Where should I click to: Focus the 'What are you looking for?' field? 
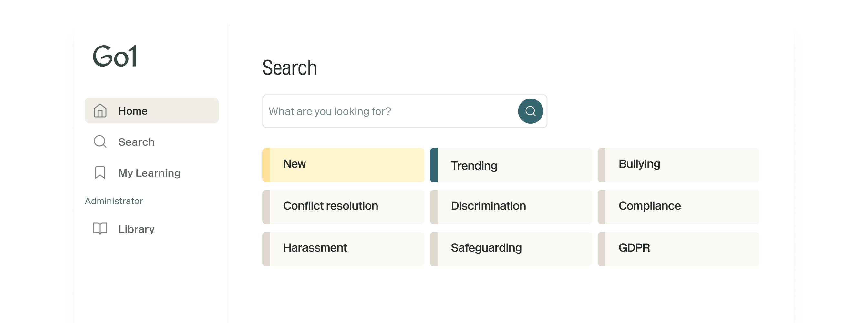pyautogui.click(x=387, y=111)
